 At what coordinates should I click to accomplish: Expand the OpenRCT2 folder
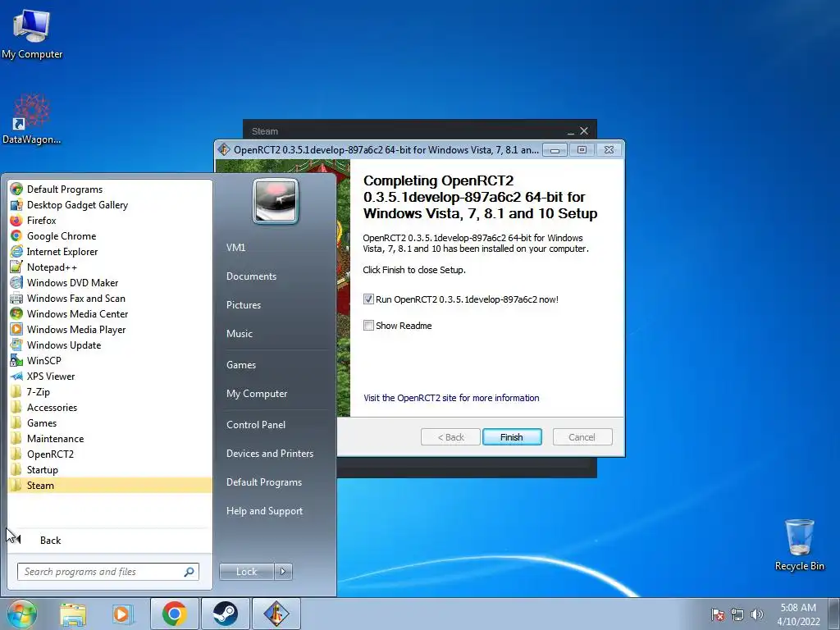[x=50, y=454]
